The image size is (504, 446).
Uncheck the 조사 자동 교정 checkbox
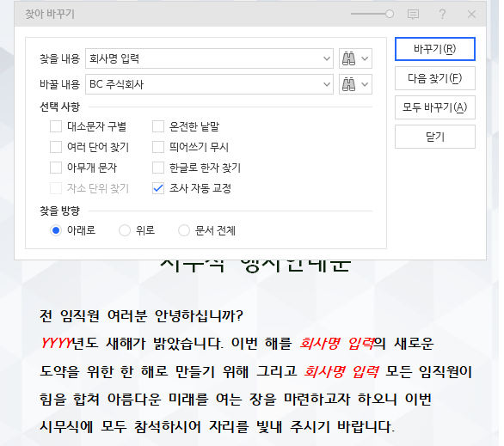click(x=158, y=188)
